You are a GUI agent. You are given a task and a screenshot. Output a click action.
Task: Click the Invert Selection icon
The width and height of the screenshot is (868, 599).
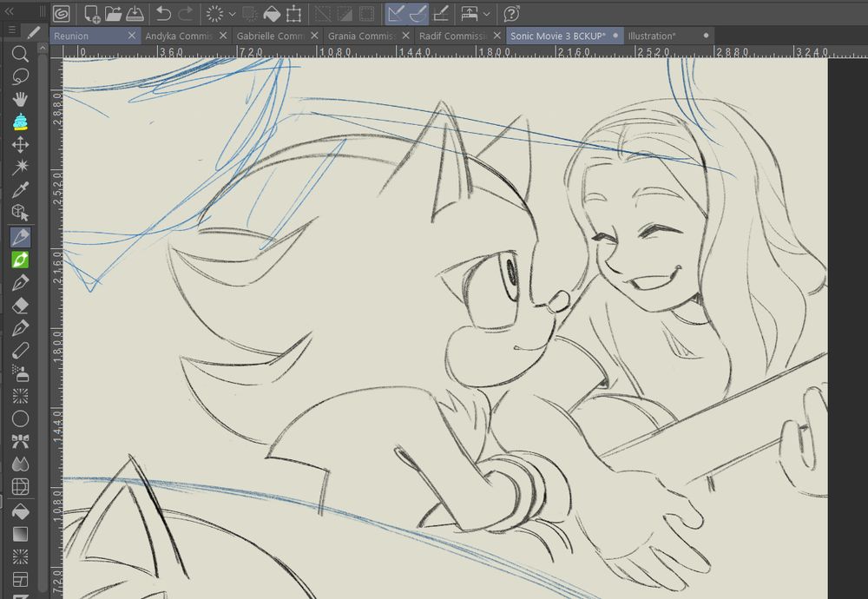click(x=345, y=14)
